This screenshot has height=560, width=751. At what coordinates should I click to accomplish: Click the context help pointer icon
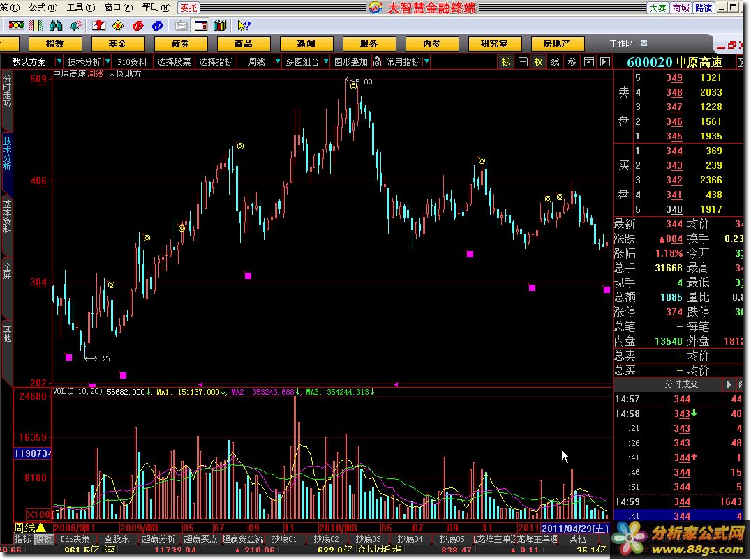244,25
